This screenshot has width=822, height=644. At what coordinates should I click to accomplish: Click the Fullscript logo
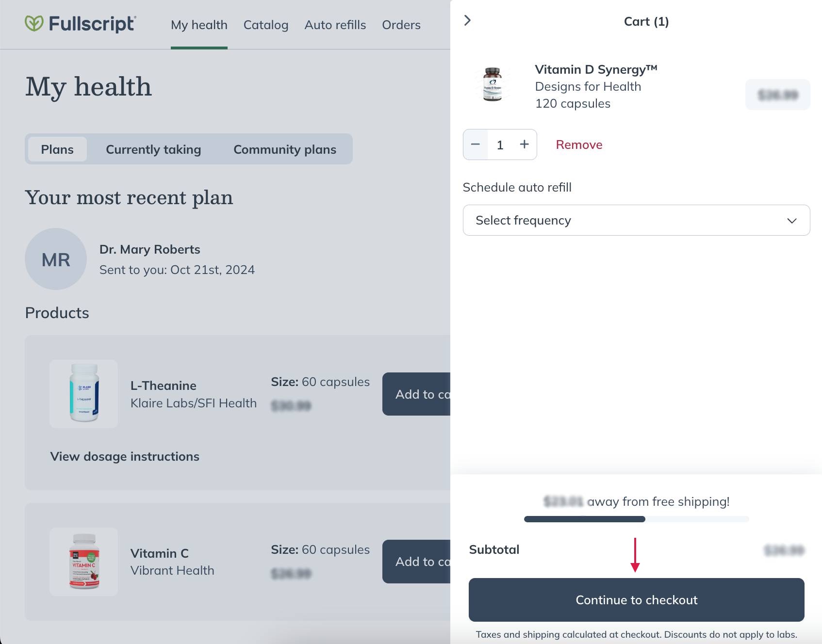81,24
